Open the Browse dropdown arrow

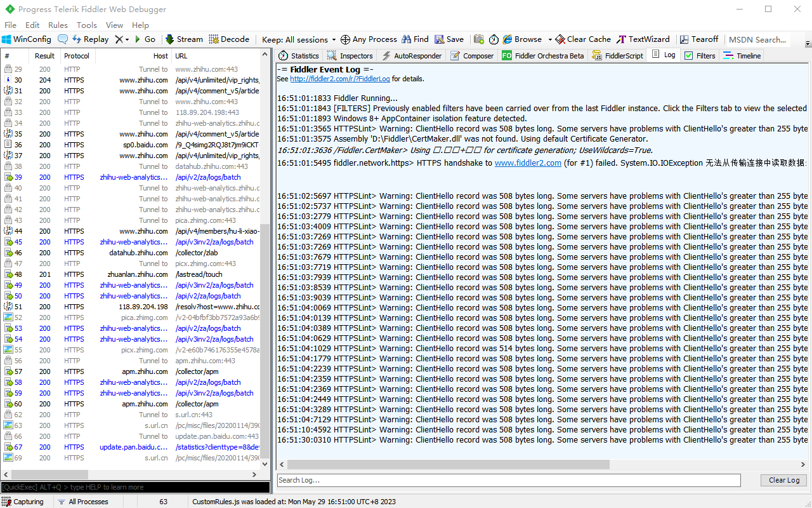550,39
